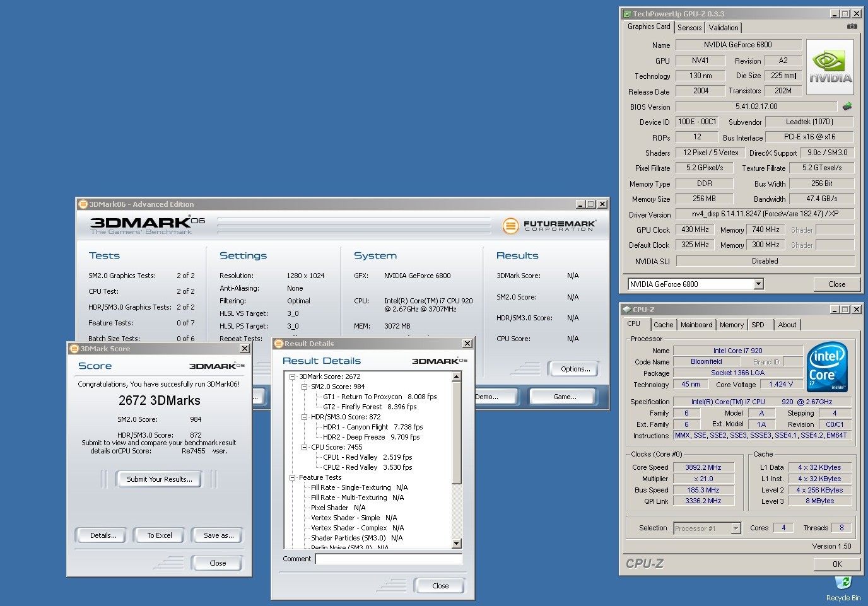Select Fill Rate - Single-Texturing row
Screen dimensions: 868x606
coord(360,487)
